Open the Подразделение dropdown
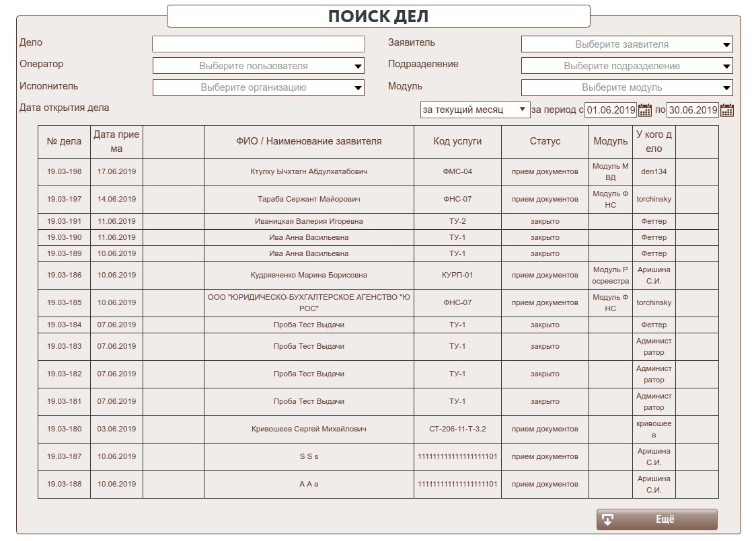This screenshot has width=756, height=541. point(627,66)
